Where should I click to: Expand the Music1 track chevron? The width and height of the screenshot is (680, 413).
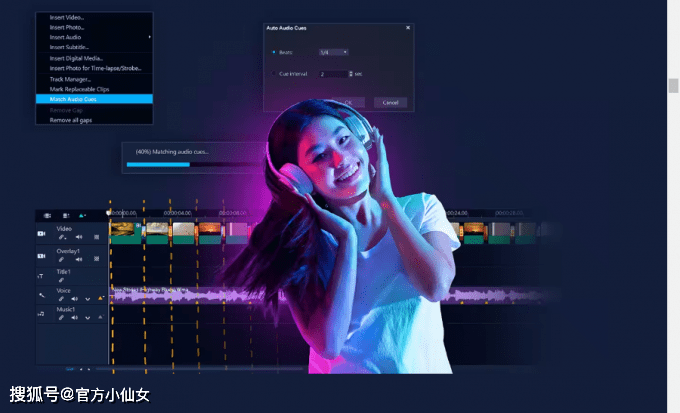click(x=88, y=318)
